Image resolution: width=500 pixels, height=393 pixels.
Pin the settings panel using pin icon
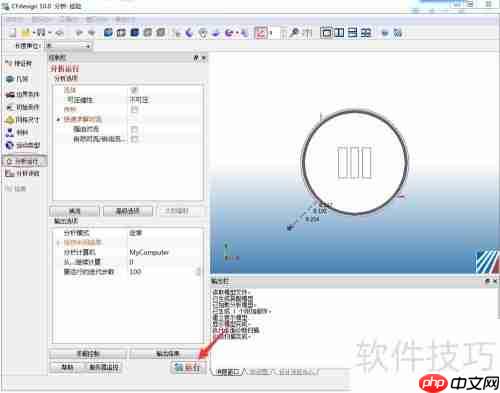point(196,58)
